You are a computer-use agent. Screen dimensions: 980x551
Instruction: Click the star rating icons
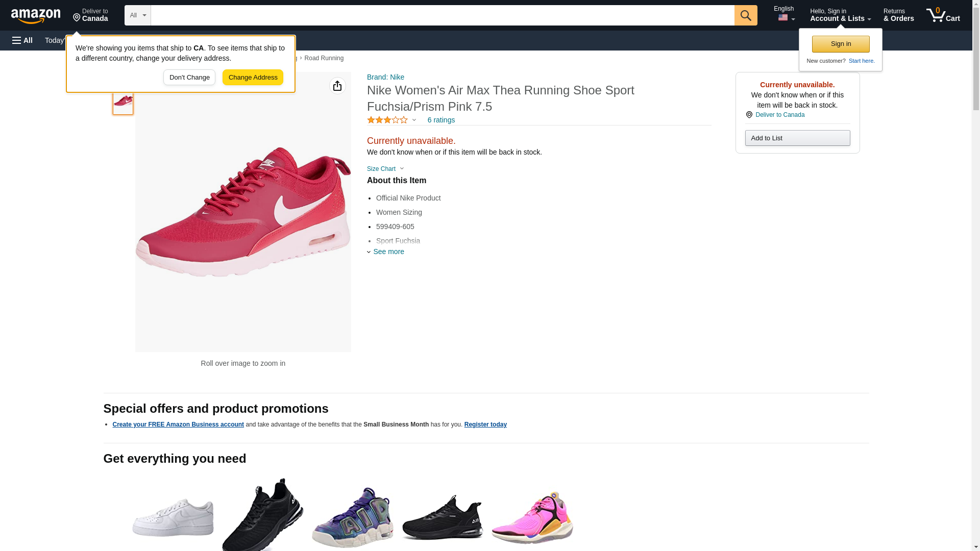point(387,120)
